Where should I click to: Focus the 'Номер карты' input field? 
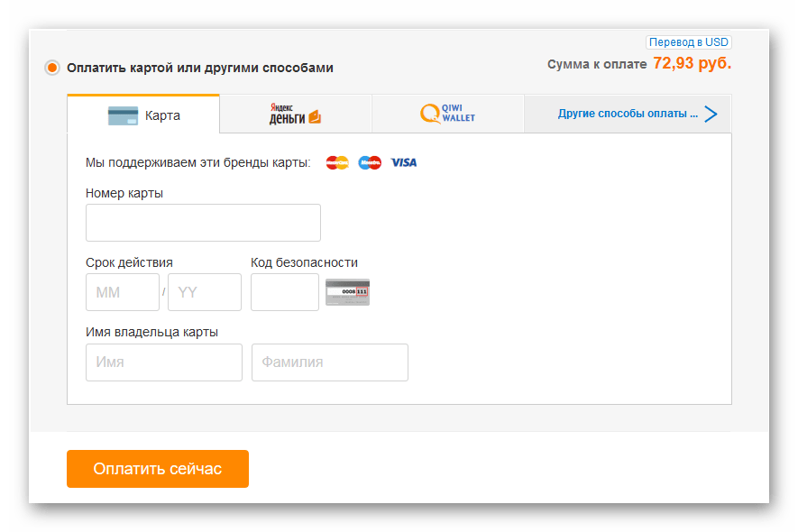coord(203,223)
